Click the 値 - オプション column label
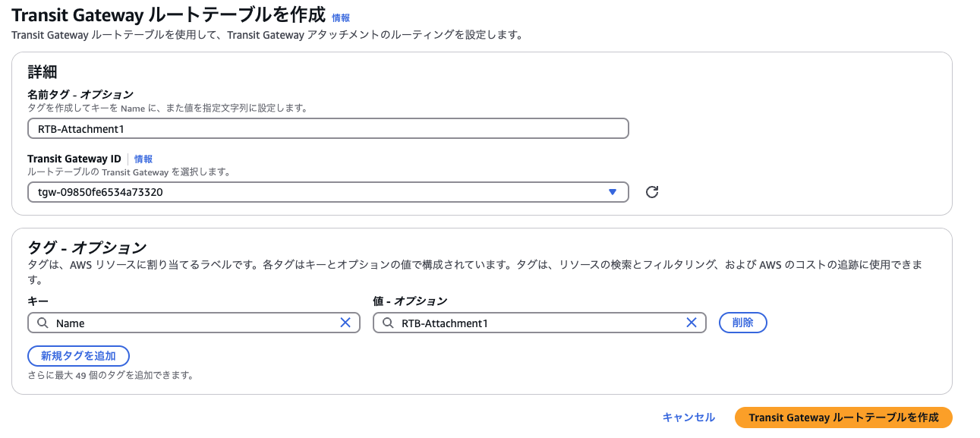Image resolution: width=980 pixels, height=438 pixels. point(410,301)
